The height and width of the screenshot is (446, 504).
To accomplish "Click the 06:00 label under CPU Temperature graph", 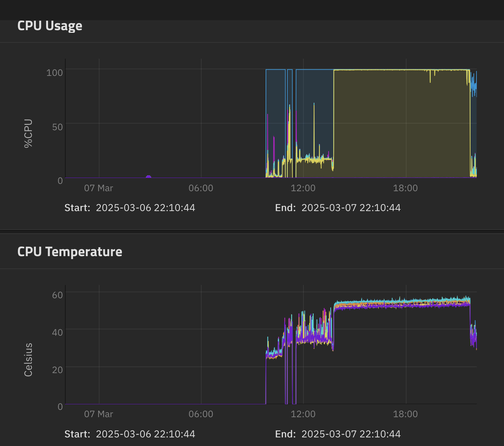I will coord(201,414).
